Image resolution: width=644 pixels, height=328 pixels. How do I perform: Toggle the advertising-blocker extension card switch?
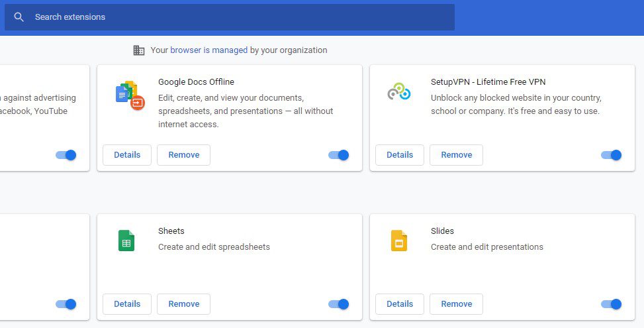coord(66,155)
